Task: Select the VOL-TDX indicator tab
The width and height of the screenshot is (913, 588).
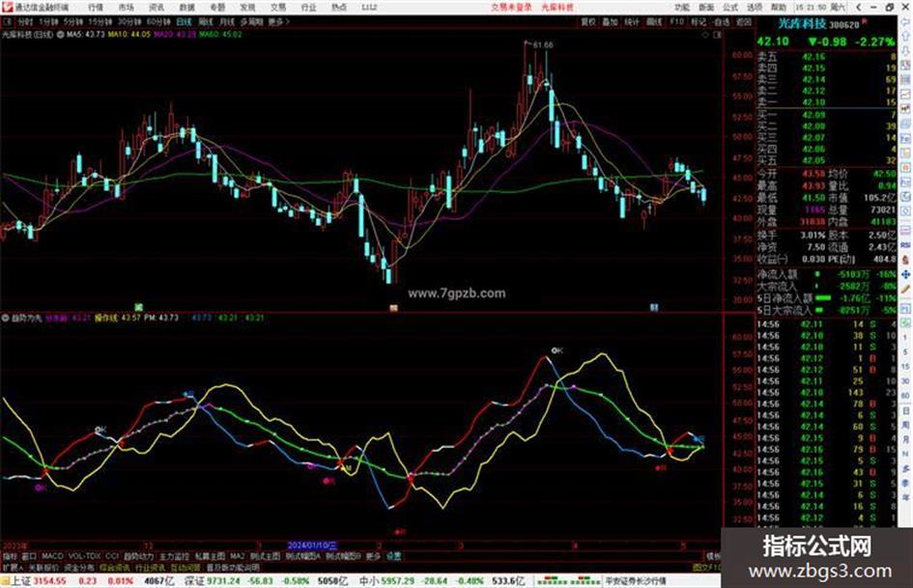Action: (x=85, y=556)
